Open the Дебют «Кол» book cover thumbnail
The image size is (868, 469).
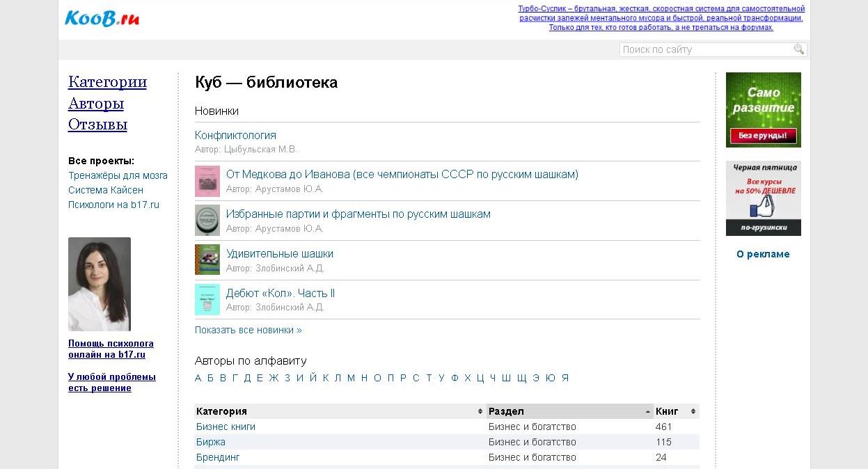click(207, 300)
